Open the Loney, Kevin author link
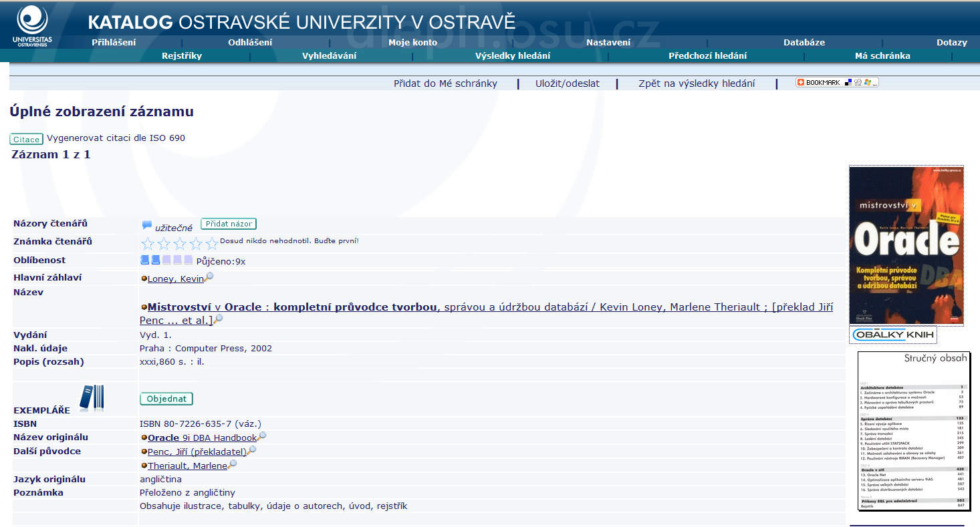980x527 pixels. (176, 279)
